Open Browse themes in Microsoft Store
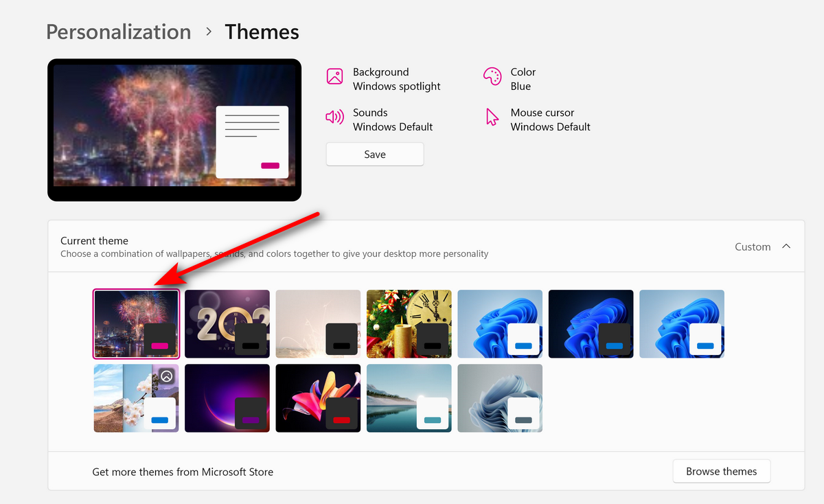 pyautogui.click(x=722, y=472)
